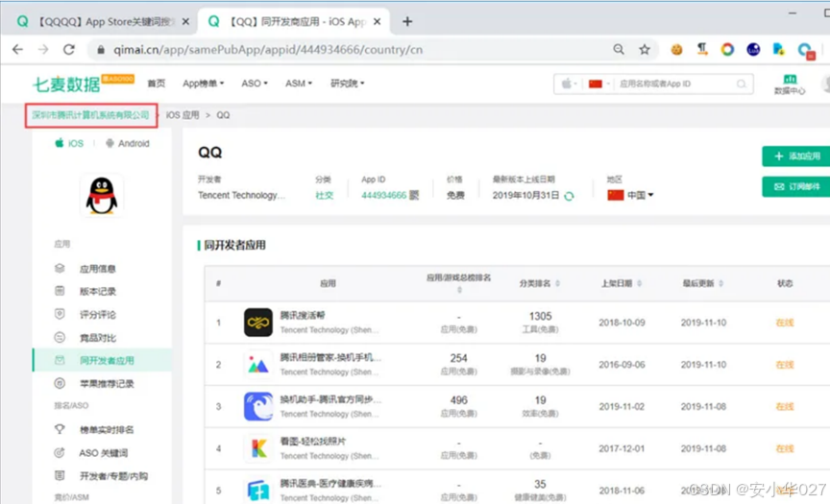Click the QR code icon beside App ID
The image size is (830, 504).
pyautogui.click(x=414, y=195)
